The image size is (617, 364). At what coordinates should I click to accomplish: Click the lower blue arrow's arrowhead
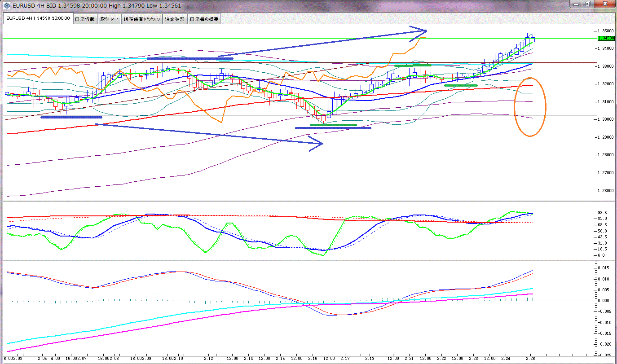coord(318,144)
